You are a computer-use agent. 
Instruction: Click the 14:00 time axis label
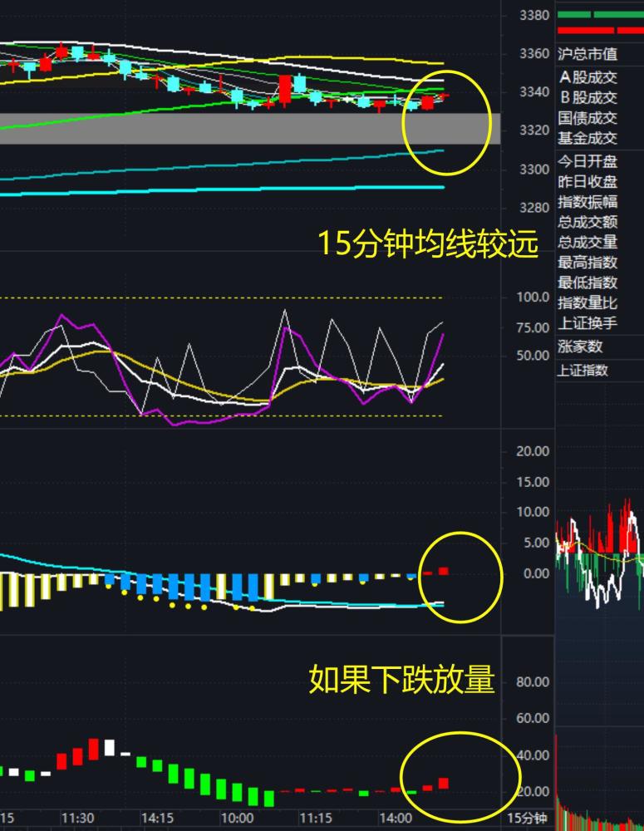click(396, 818)
